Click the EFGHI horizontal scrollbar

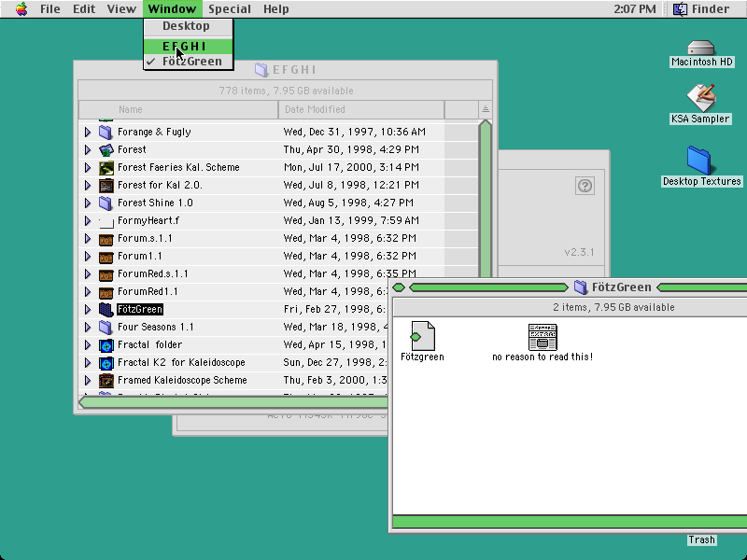[233, 402]
